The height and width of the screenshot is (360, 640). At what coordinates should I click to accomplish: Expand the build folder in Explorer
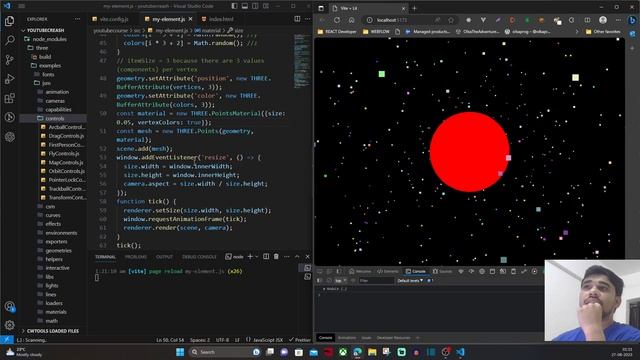click(45, 57)
